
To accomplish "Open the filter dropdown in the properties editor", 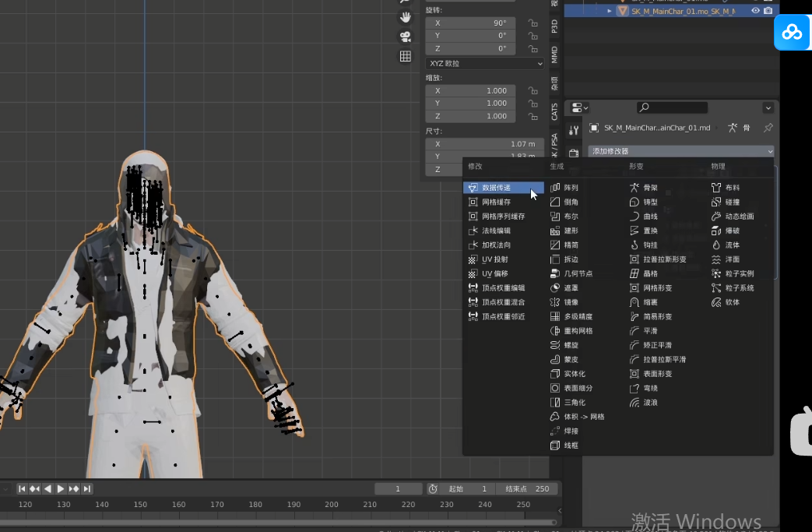I will [x=768, y=107].
